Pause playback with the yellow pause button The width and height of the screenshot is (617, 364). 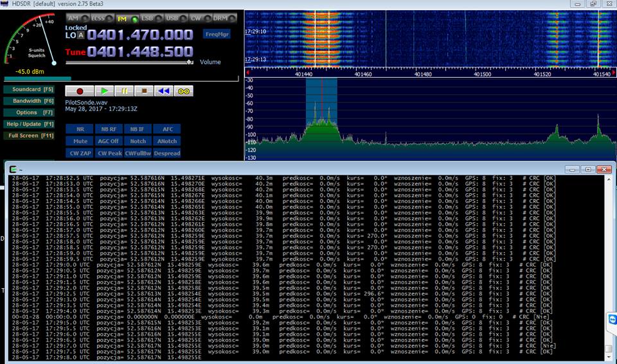pos(124,91)
